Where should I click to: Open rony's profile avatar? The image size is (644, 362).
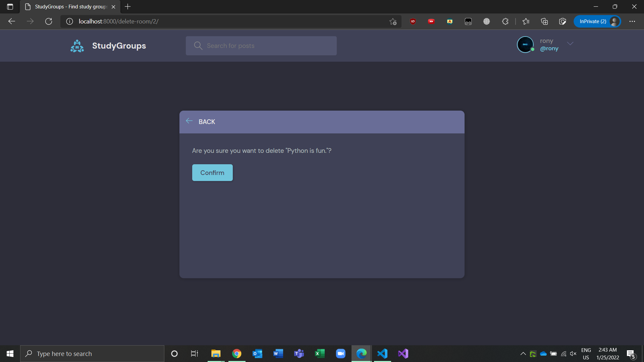click(525, 45)
